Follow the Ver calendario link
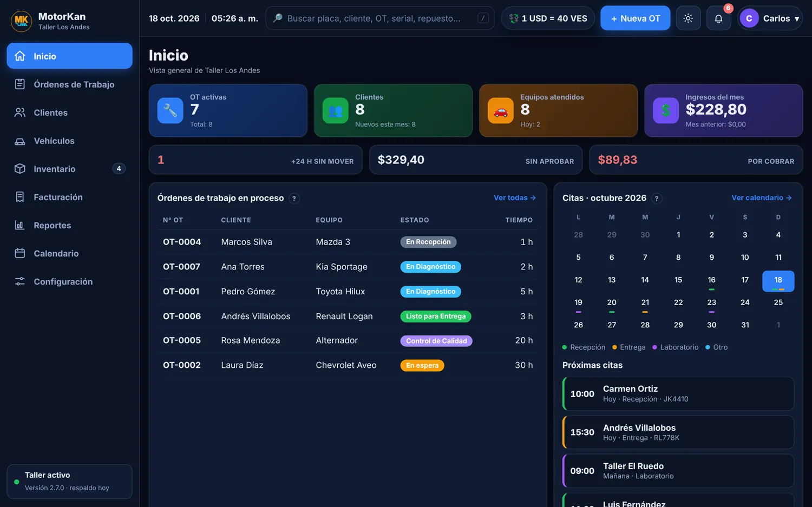 [x=762, y=198]
